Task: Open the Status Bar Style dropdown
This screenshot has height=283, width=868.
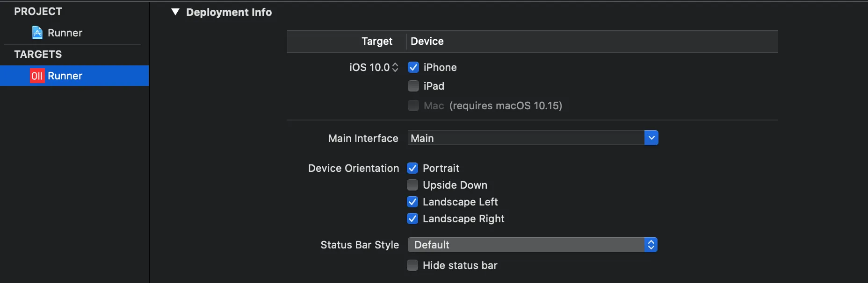Action: tap(532, 245)
